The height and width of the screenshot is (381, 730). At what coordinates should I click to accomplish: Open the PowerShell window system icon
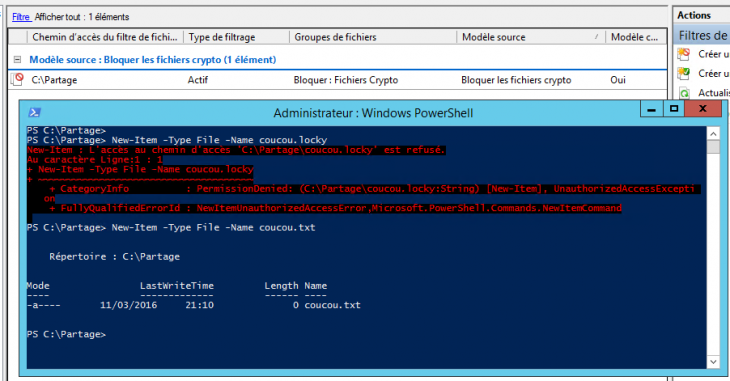[x=34, y=113]
